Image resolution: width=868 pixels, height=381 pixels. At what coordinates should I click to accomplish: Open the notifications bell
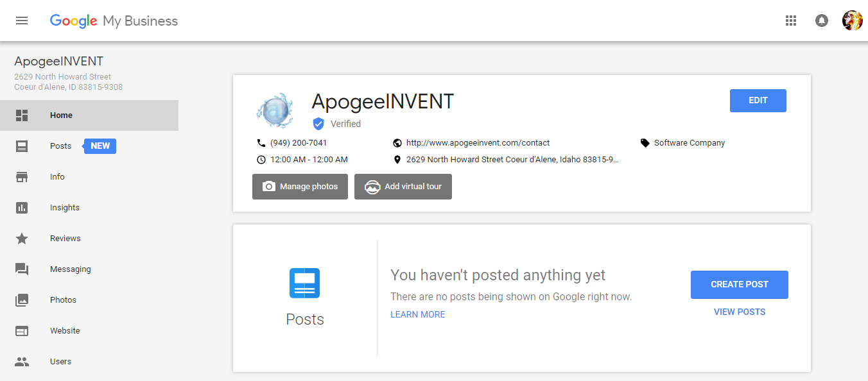pos(822,21)
